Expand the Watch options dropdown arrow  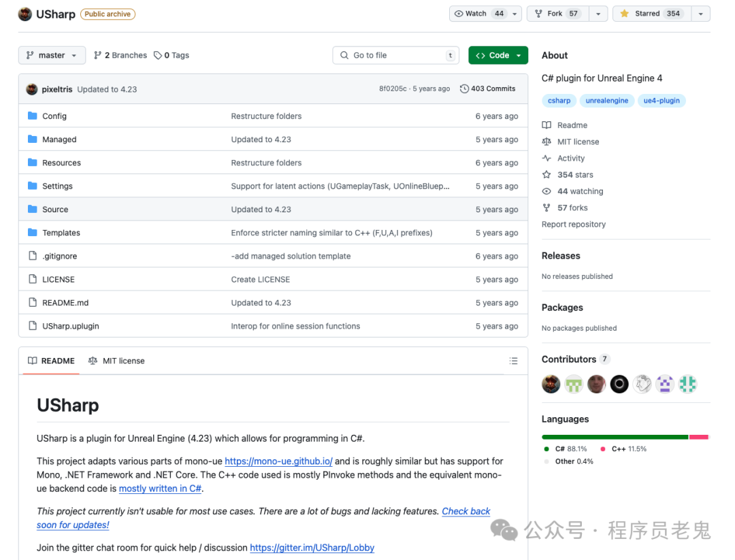pos(514,14)
